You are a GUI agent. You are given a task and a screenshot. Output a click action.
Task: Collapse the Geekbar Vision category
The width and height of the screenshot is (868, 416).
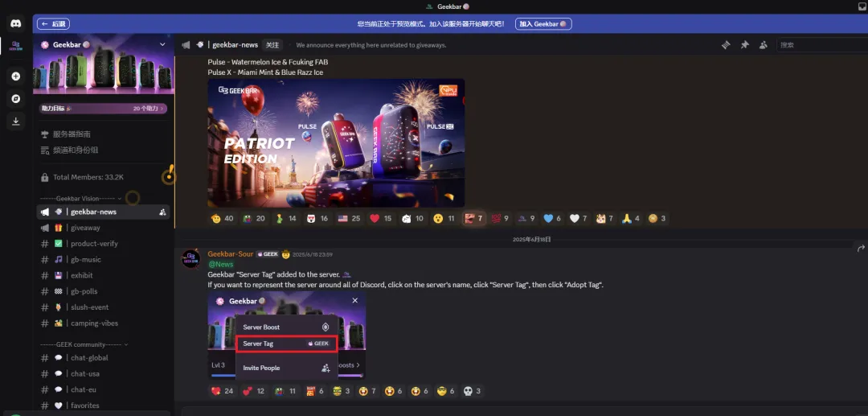[81, 198]
